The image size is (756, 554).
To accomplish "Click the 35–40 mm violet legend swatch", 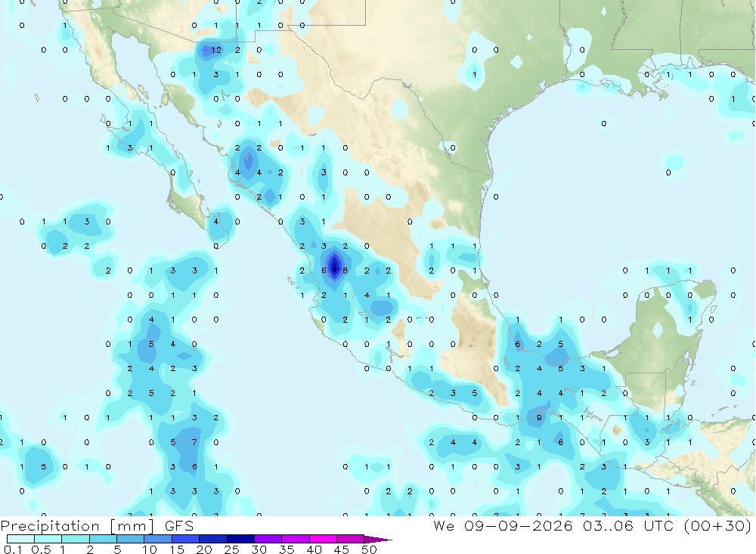I will coord(296,539).
